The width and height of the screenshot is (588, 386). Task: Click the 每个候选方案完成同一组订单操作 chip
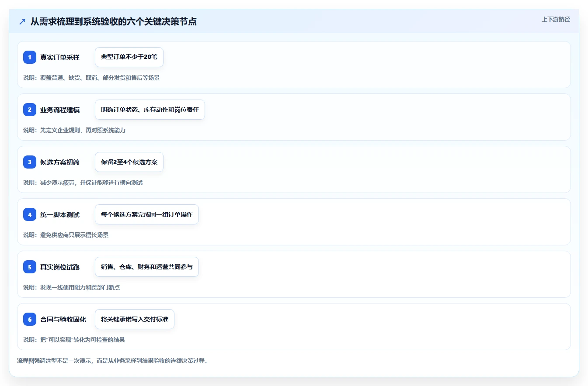click(x=147, y=214)
